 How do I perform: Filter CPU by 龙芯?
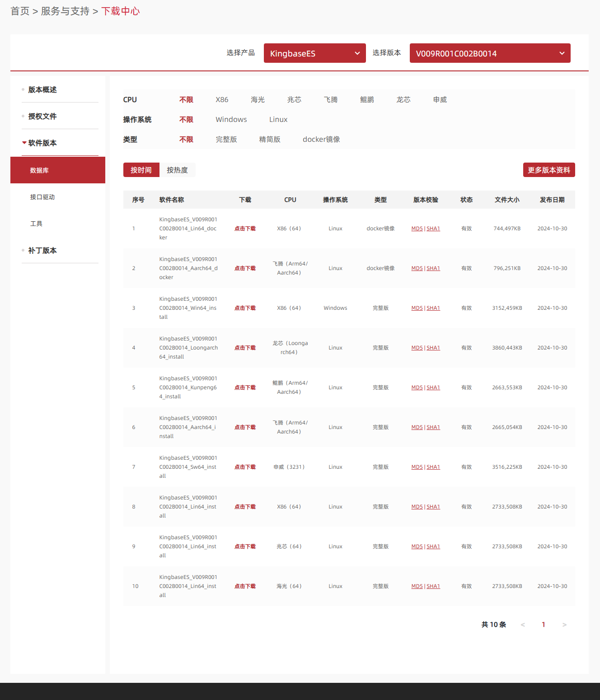coord(403,99)
